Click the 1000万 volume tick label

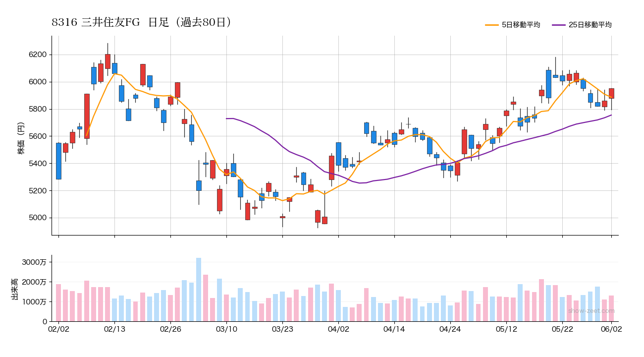point(35,301)
